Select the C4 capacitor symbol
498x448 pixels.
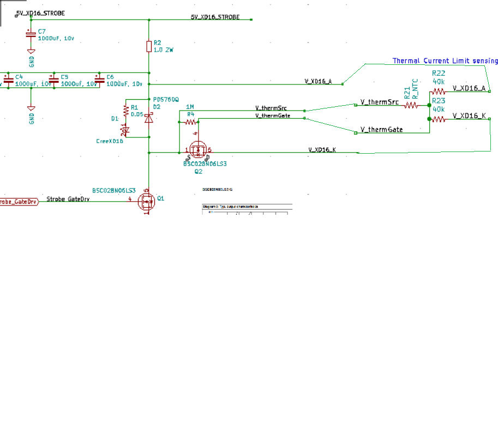pos(8,80)
